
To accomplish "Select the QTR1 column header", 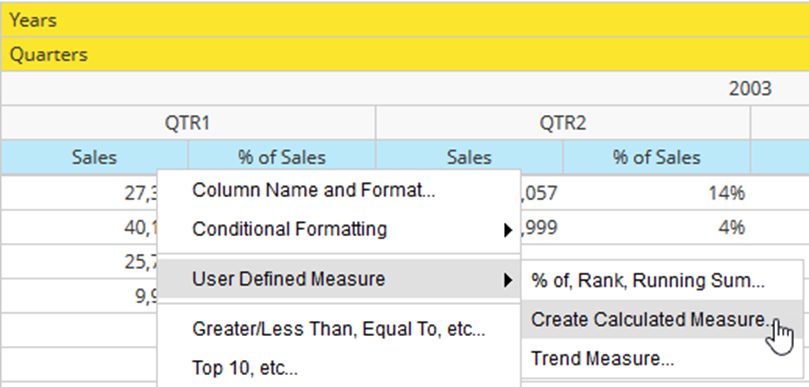I will [188, 123].
